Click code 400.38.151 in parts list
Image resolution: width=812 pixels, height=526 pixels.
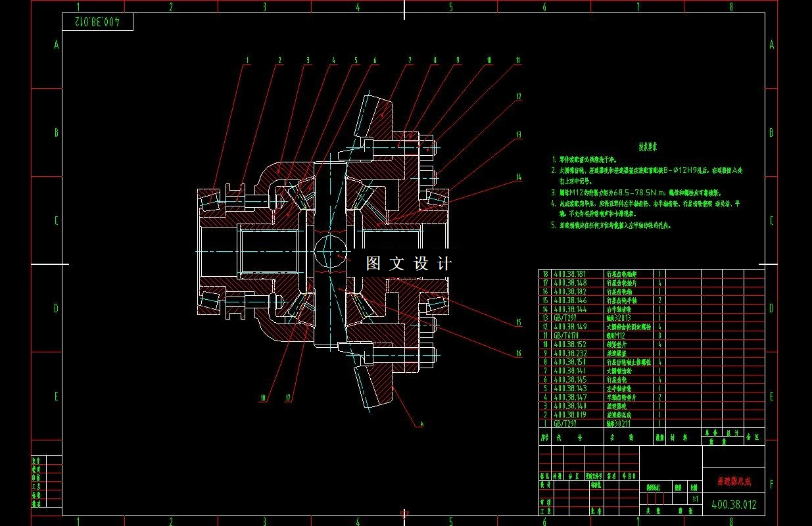(x=570, y=362)
